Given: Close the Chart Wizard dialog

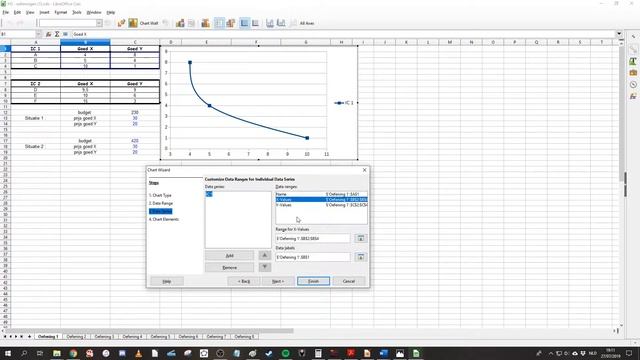Looking at the screenshot, I should (x=364, y=170).
